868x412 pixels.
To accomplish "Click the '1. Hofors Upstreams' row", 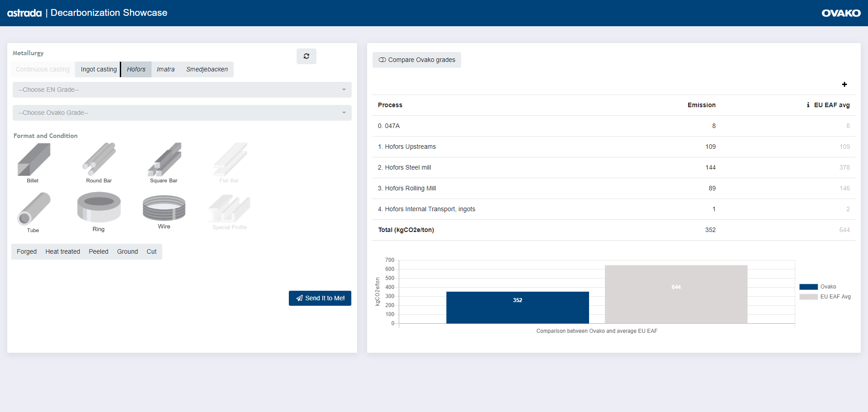I will tap(614, 147).
